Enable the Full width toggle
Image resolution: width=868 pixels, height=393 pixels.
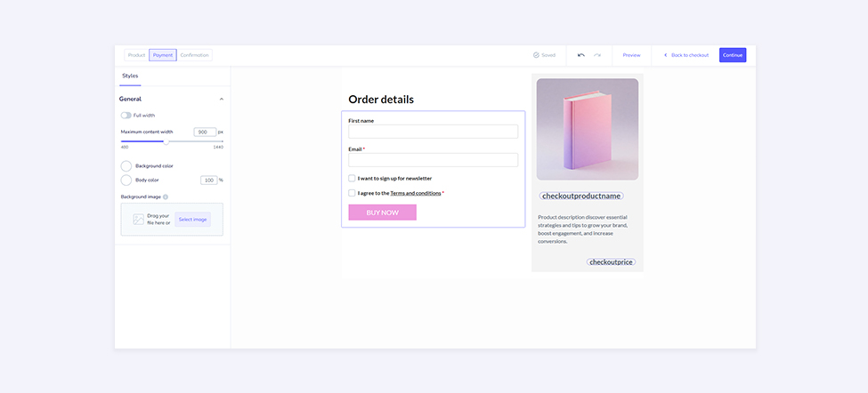[x=126, y=115]
